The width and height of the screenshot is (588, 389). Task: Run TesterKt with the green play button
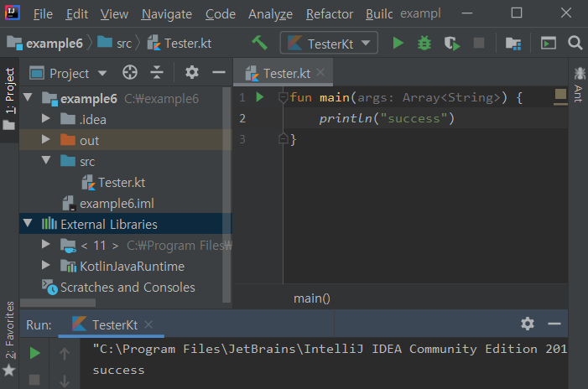[398, 43]
